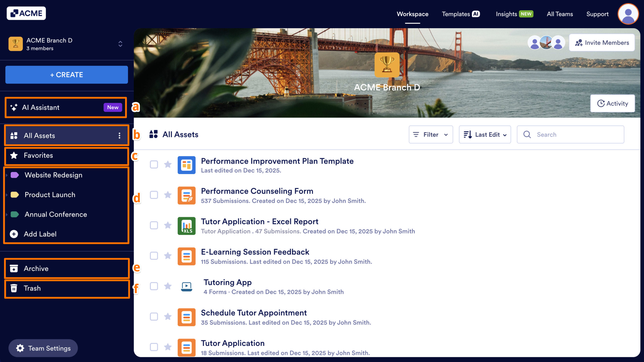
Task: Click Invite Members
Action: click(602, 42)
